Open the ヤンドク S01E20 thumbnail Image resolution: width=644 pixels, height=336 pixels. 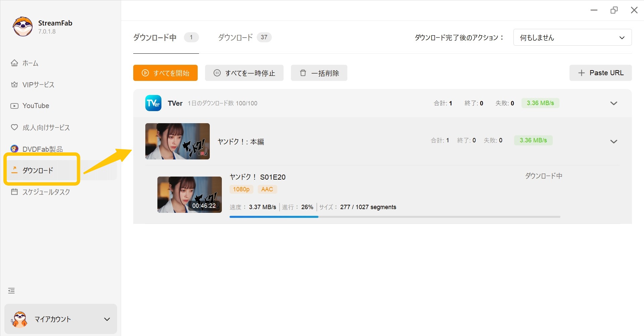point(189,195)
